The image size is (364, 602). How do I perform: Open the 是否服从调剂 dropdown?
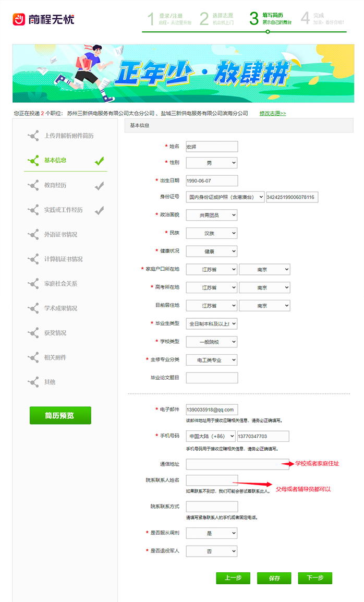click(211, 533)
